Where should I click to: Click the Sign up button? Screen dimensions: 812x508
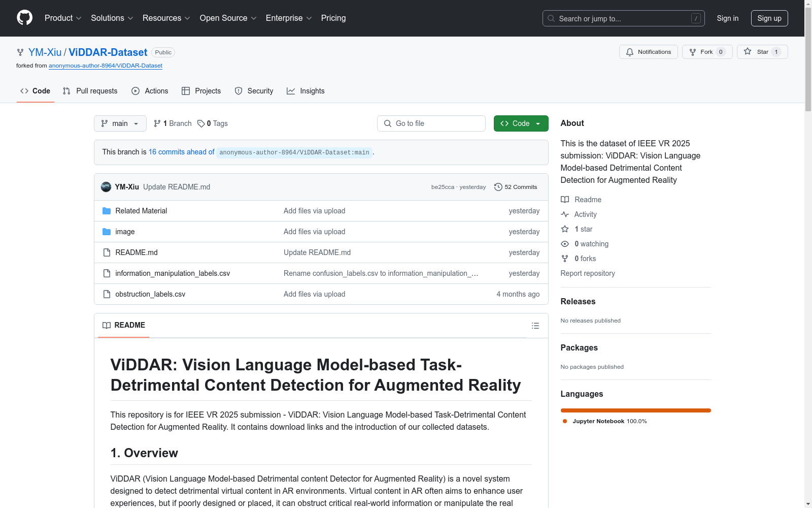click(x=769, y=18)
